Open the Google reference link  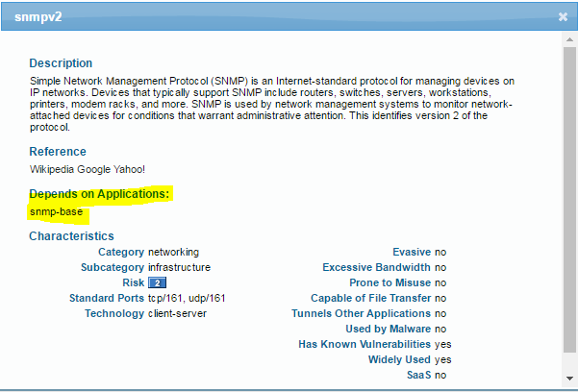[93, 169]
